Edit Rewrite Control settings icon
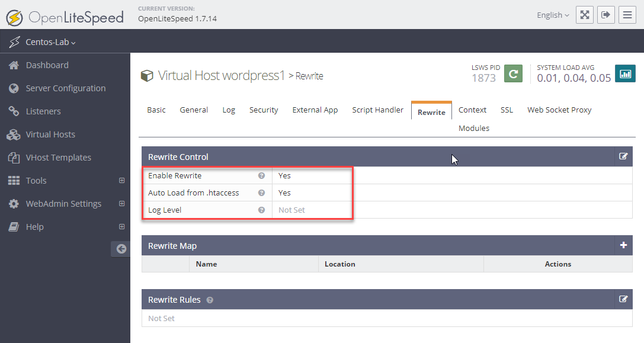 pyautogui.click(x=623, y=156)
